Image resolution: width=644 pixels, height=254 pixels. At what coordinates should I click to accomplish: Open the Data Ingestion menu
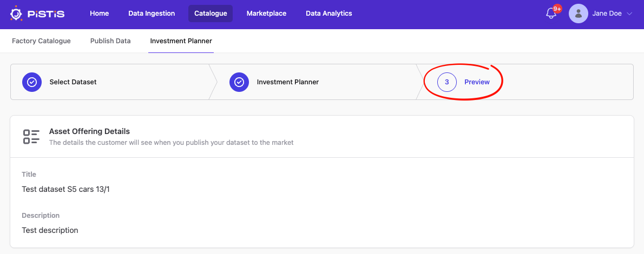[x=152, y=14]
